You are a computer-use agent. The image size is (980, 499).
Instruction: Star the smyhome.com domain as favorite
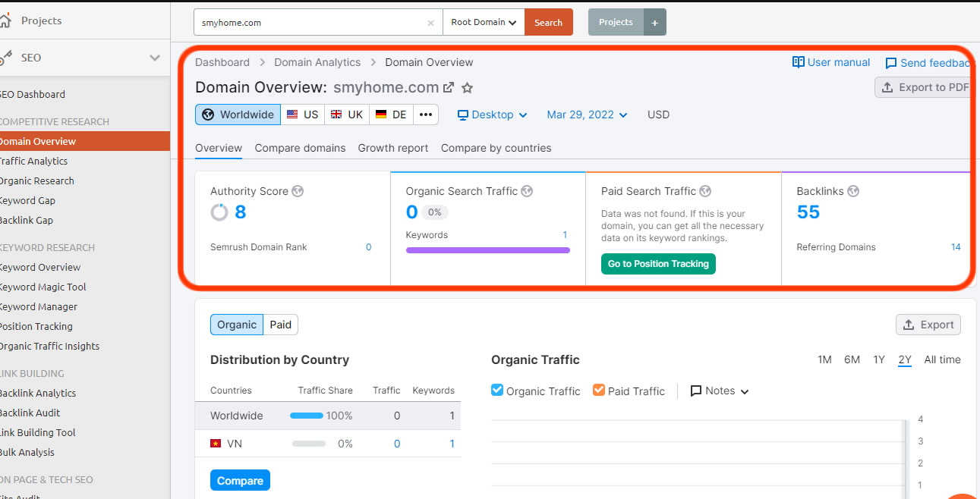(x=467, y=87)
